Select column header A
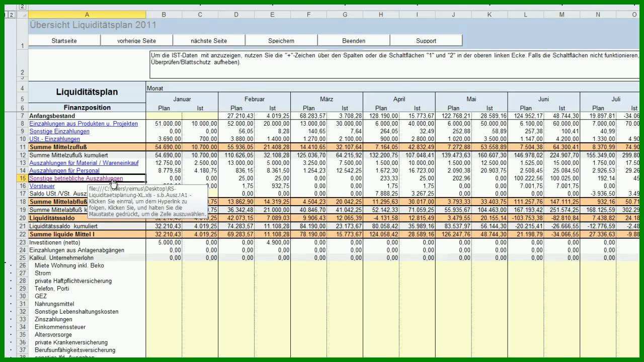Screen dimensions: 644x362 pos(87,15)
